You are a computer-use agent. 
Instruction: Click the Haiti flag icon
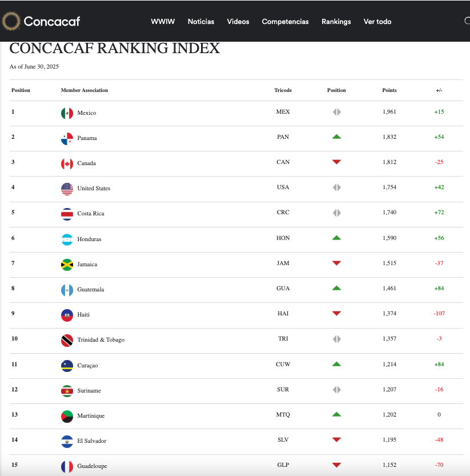67,315
